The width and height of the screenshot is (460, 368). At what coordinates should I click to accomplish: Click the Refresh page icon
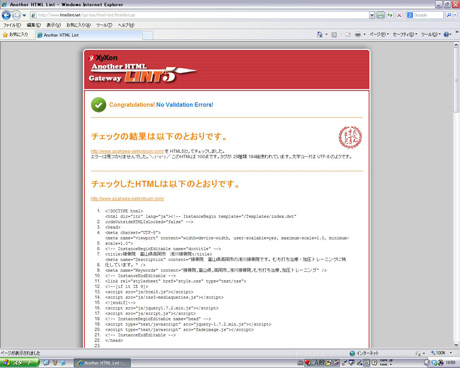pyautogui.click(x=390, y=15)
